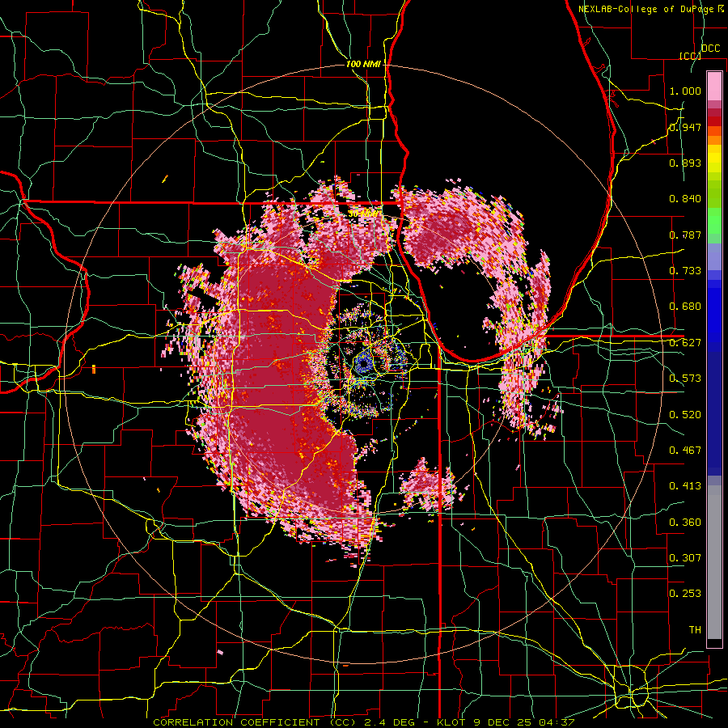This screenshot has width=728, height=728.
Task: Click the blue circle at radar site center
Action: pos(363,362)
